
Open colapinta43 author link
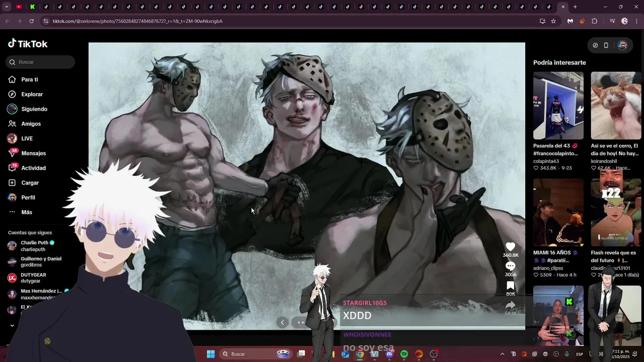click(546, 161)
